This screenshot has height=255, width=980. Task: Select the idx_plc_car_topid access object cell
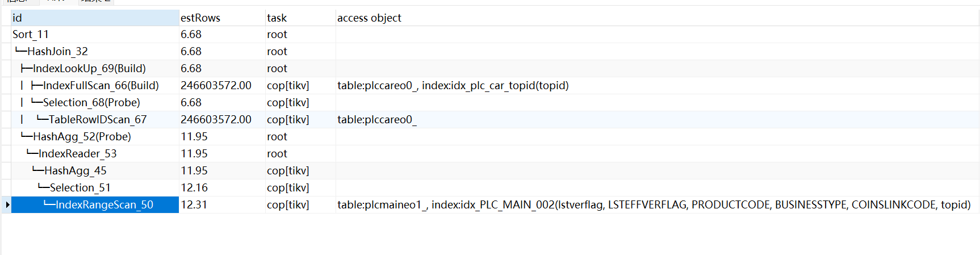(x=453, y=86)
